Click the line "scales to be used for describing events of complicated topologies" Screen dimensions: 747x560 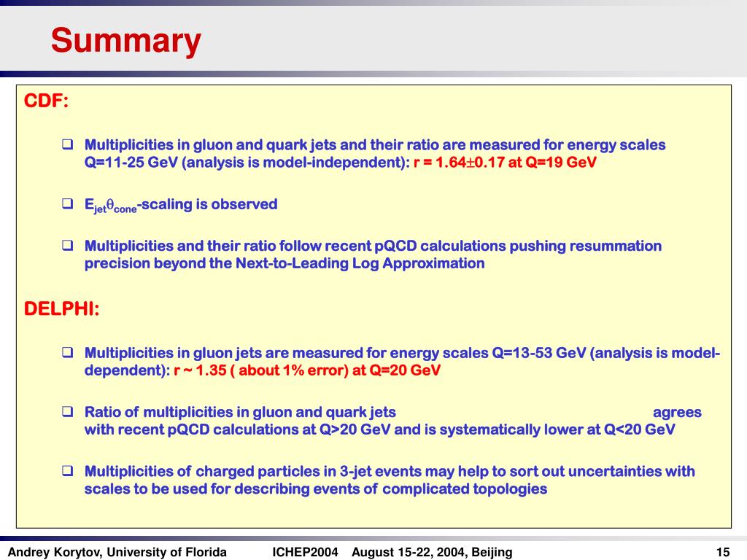pos(316,489)
